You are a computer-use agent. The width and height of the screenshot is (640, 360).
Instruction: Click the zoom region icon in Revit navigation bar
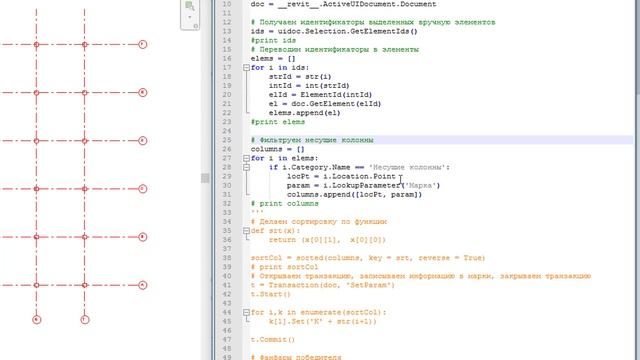click(190, 6)
